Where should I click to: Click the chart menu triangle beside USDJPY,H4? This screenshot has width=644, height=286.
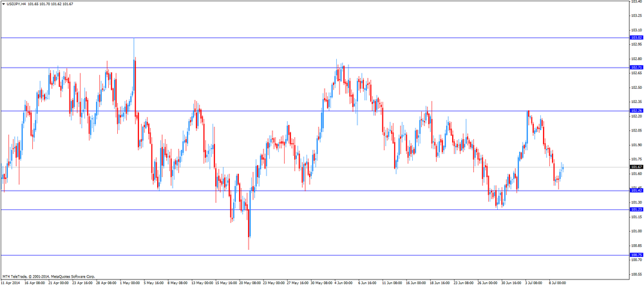[x=4, y=4]
